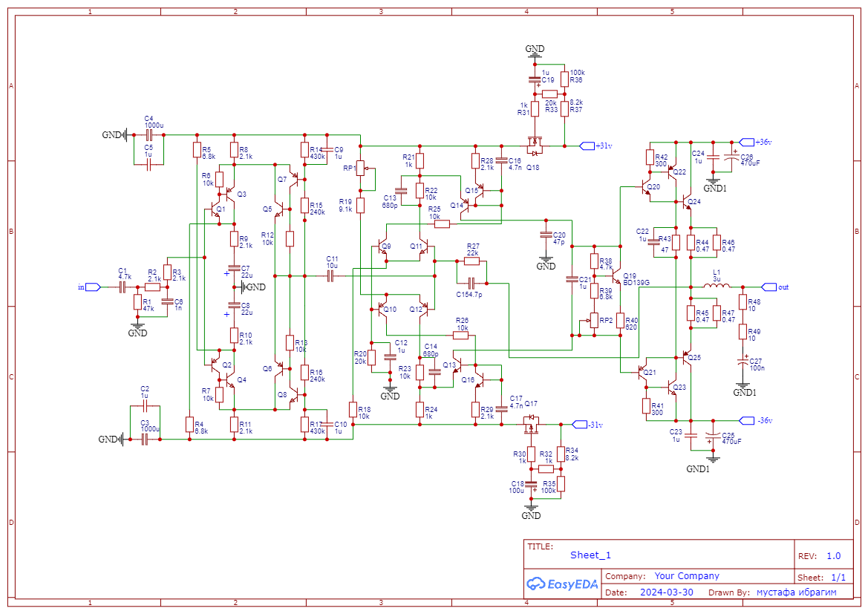Select the R27 22k resistor
The width and height of the screenshot is (868, 614).
(x=472, y=261)
